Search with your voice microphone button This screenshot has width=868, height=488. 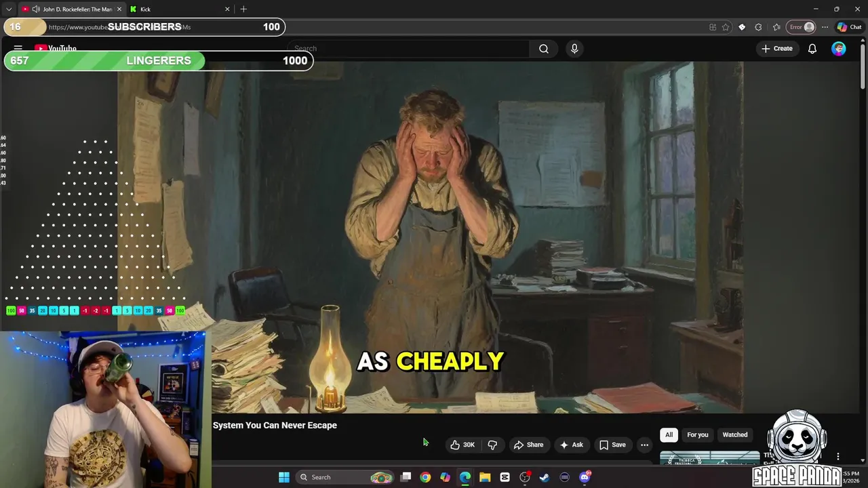[x=574, y=48]
